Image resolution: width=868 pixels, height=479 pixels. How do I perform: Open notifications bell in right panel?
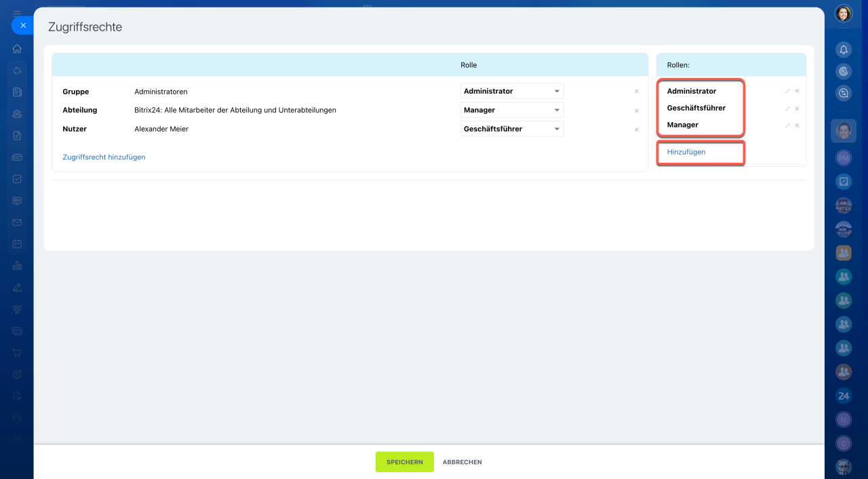tap(844, 50)
